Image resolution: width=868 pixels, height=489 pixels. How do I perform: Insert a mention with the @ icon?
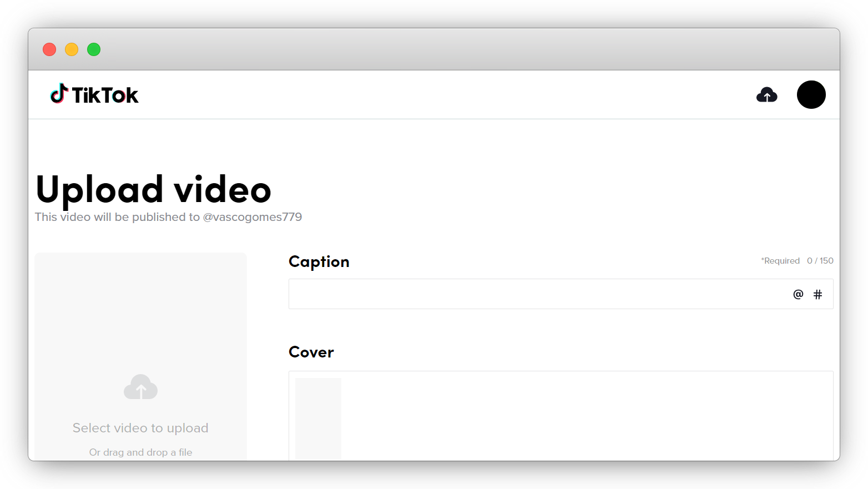798,294
